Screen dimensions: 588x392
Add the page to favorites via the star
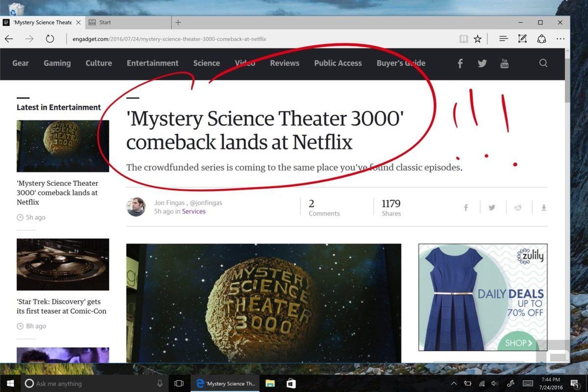[x=478, y=38]
